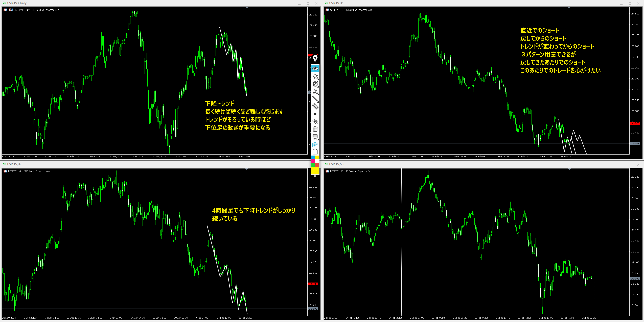The height and width of the screenshot is (322, 644).
Task: Click the table icon in the Daily chart header
Action: (6, 10)
